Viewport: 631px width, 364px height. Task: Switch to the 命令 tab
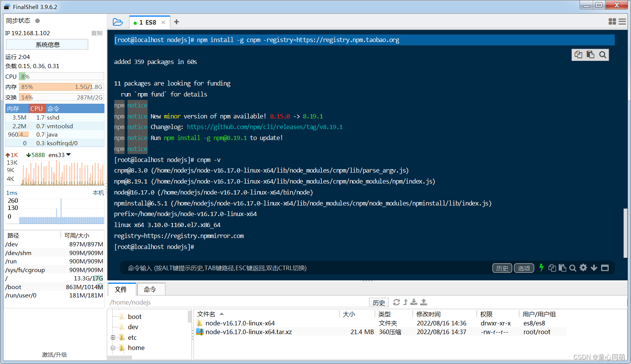coord(151,289)
